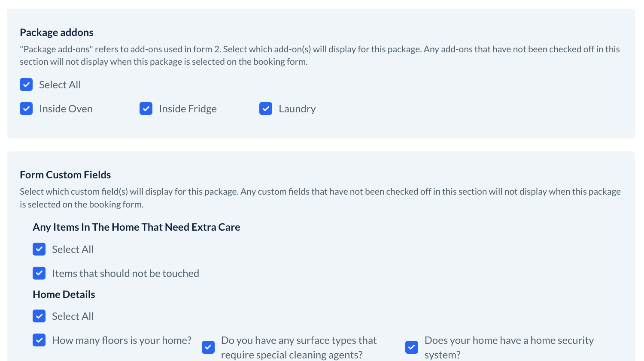Click the surface types question label text

pyautogui.click(x=298, y=347)
